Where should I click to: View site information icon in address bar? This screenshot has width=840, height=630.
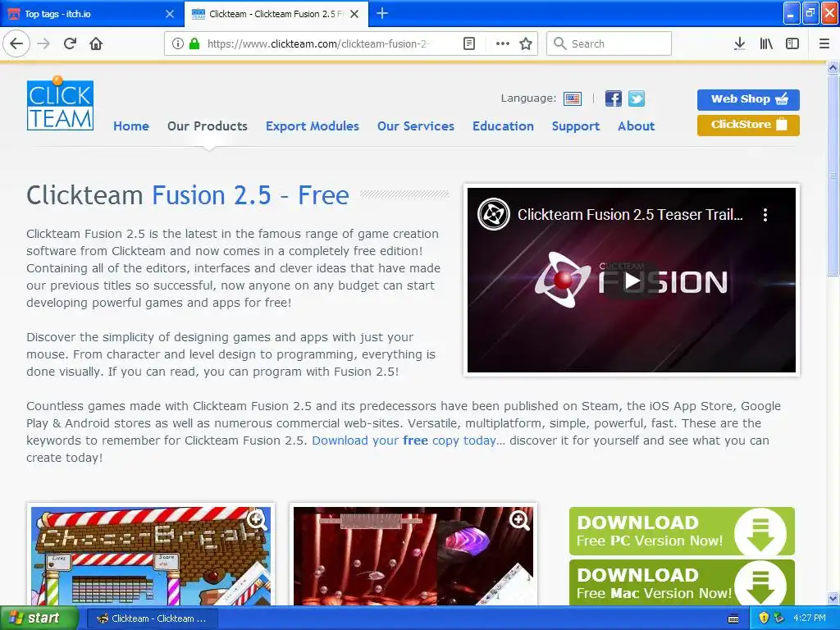point(177,43)
